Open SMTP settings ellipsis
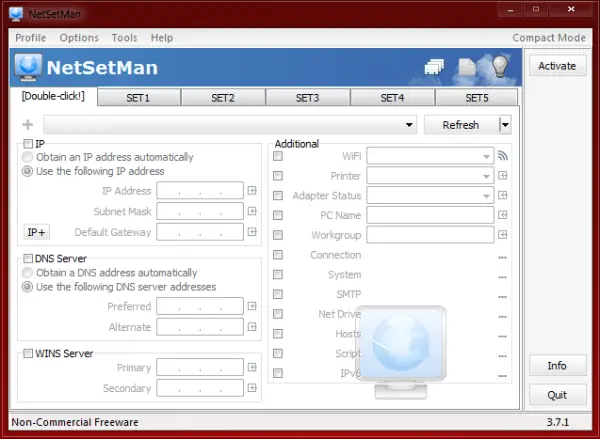 tap(503, 297)
